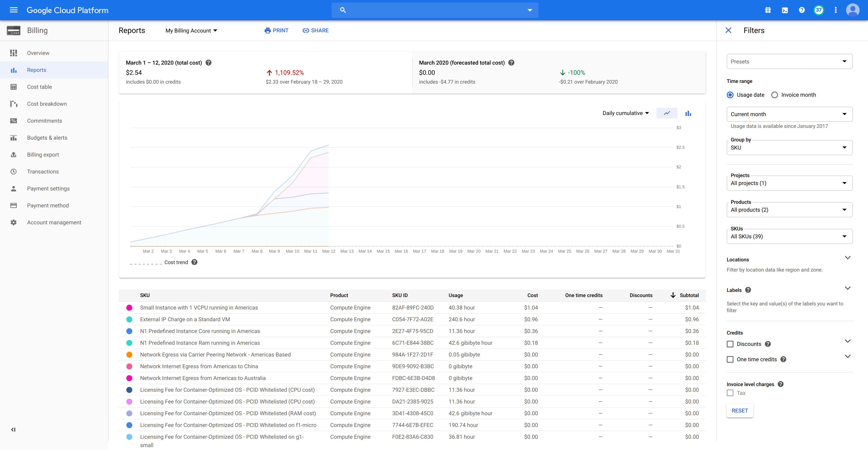This screenshot has height=450, width=868.
Task: Switch chart to line chart view
Action: point(667,113)
